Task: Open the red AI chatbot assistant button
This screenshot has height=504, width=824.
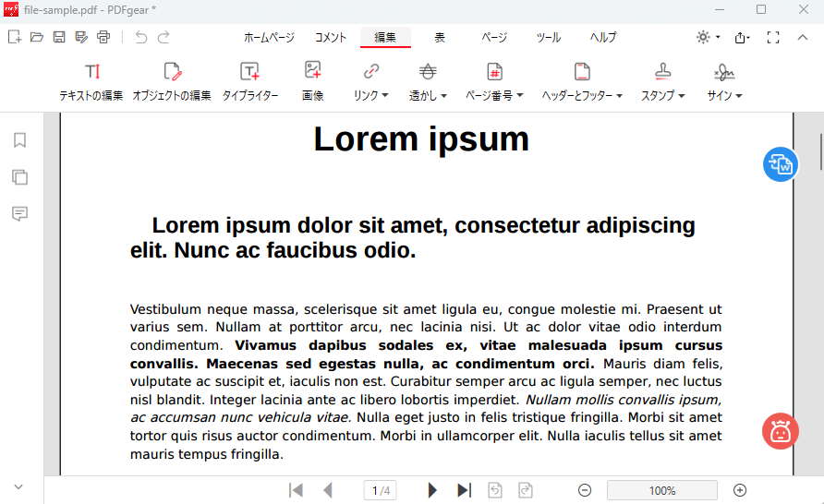Action: click(x=781, y=431)
